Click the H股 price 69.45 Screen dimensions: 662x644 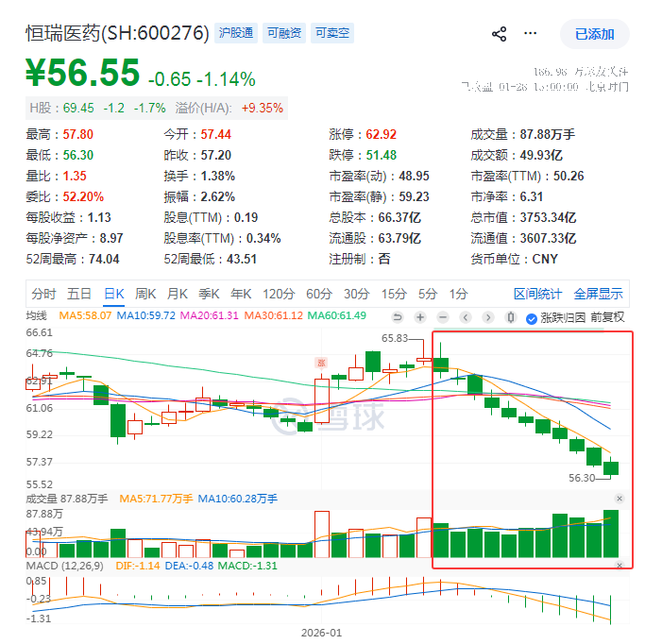pos(78,108)
